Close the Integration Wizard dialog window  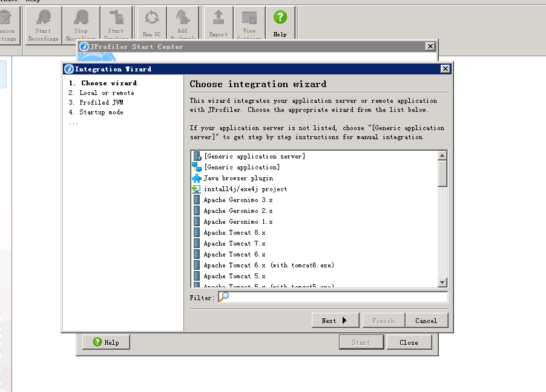tap(445, 68)
